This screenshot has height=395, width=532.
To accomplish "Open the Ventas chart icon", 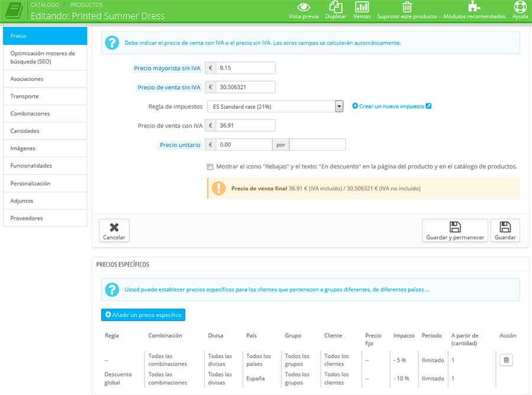I will [362, 7].
